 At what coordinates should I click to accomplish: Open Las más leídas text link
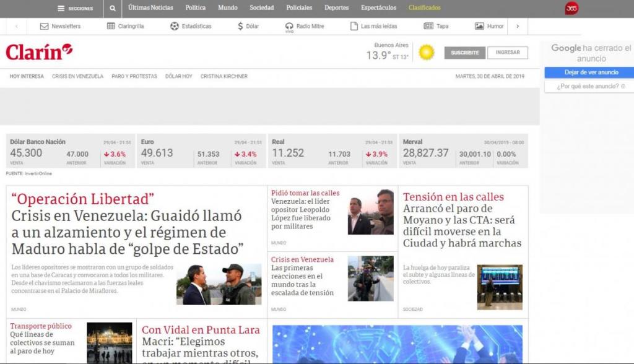coord(379,26)
